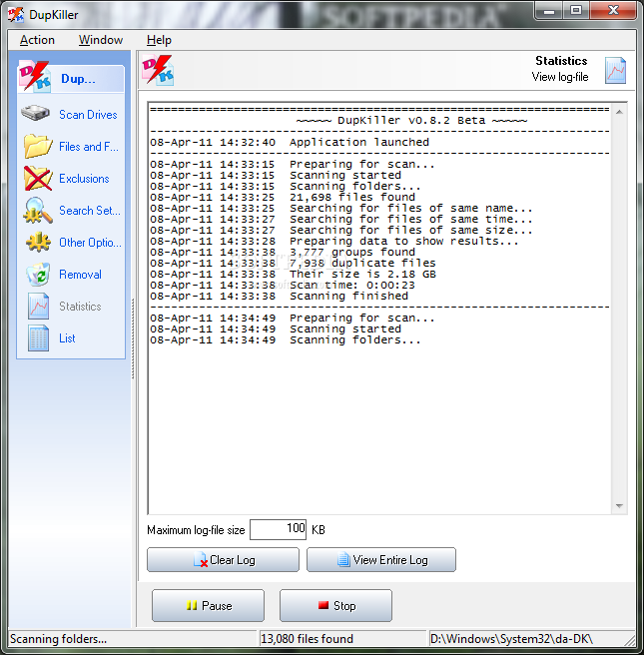This screenshot has height=655, width=644.
Task: Click the Statistics chart icon in header
Action: point(615,70)
